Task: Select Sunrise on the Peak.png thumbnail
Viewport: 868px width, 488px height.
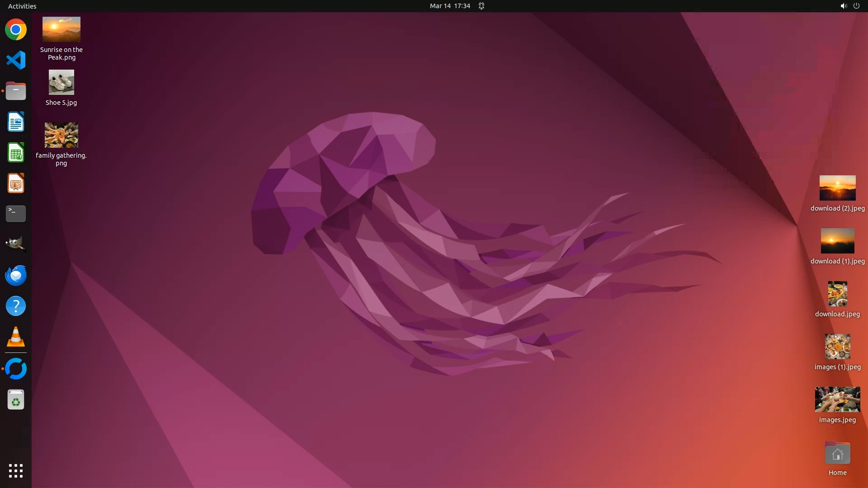Action: (61, 29)
